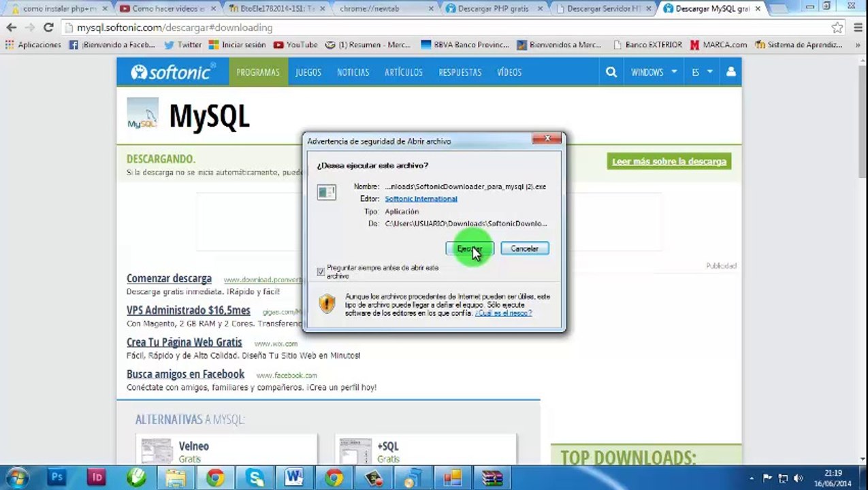
Task: Open the Banco EXTERIOR bookmark
Action: [x=647, y=45]
